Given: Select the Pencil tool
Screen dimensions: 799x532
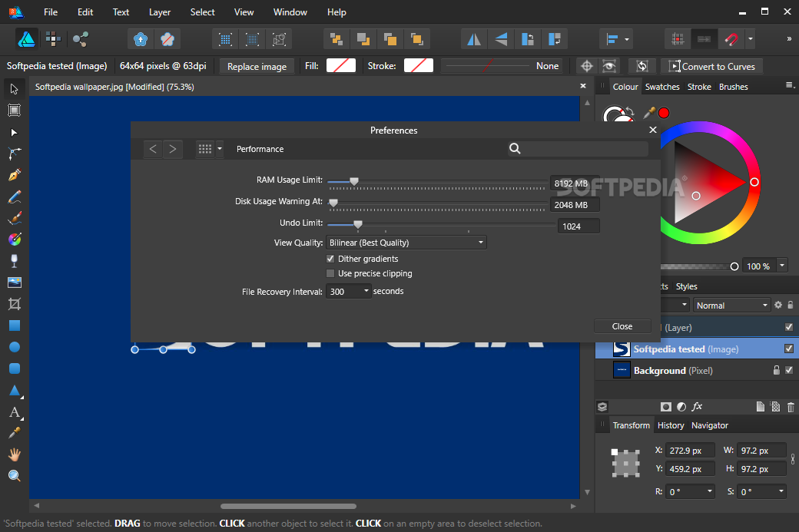Looking at the screenshot, I should (15, 197).
